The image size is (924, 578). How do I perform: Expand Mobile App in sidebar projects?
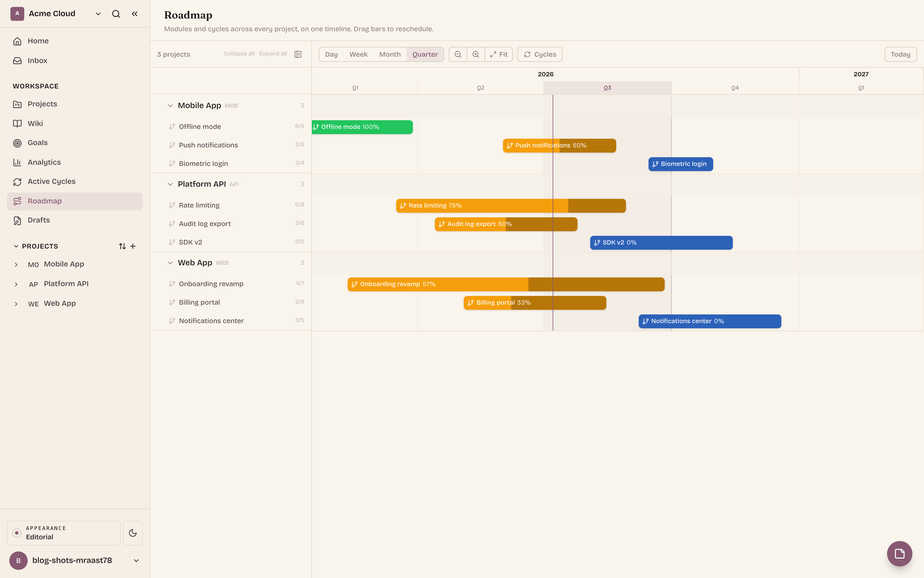pyautogui.click(x=16, y=264)
